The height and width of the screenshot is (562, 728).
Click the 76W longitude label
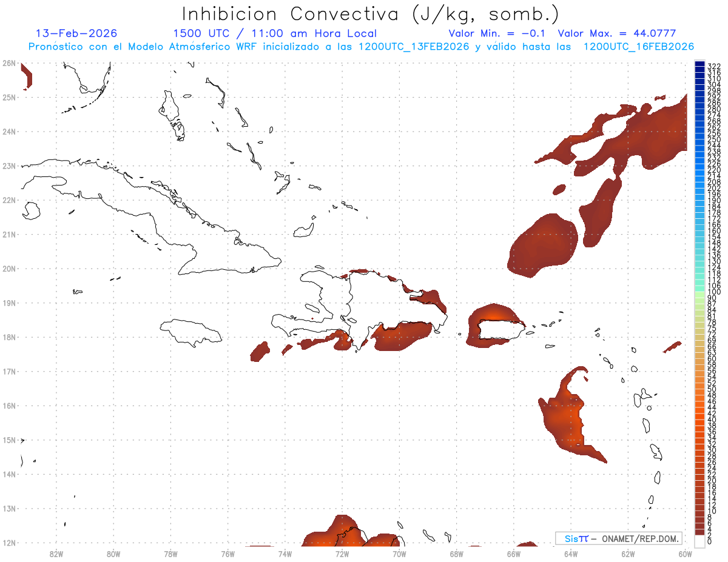227,554
